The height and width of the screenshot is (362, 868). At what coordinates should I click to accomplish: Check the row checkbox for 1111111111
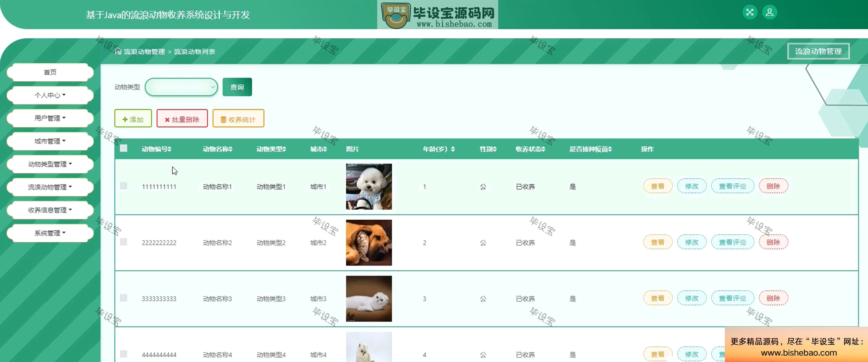124,186
